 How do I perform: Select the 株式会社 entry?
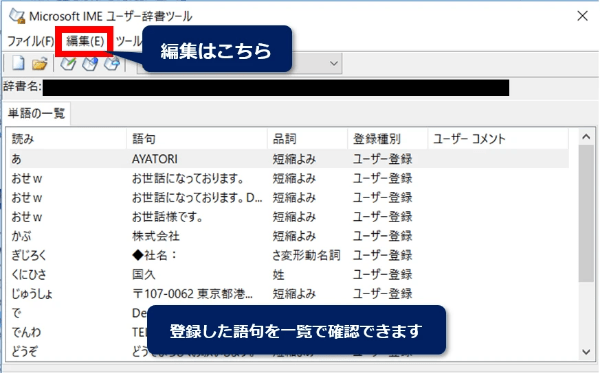pyautogui.click(x=156, y=236)
